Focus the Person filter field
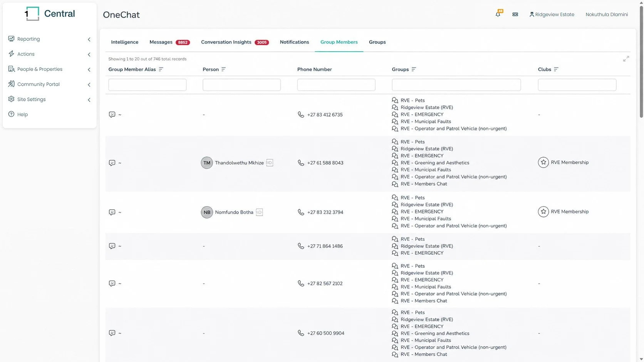Image resolution: width=644 pixels, height=362 pixels. pyautogui.click(x=241, y=85)
